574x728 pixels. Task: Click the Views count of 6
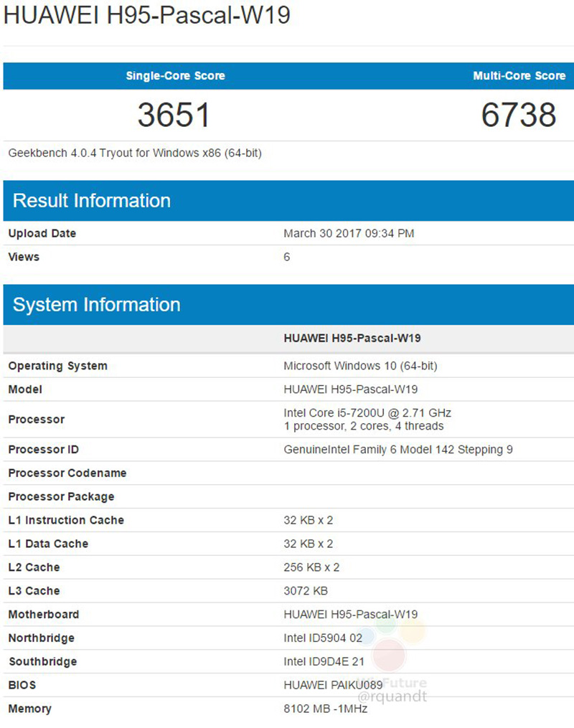286,257
